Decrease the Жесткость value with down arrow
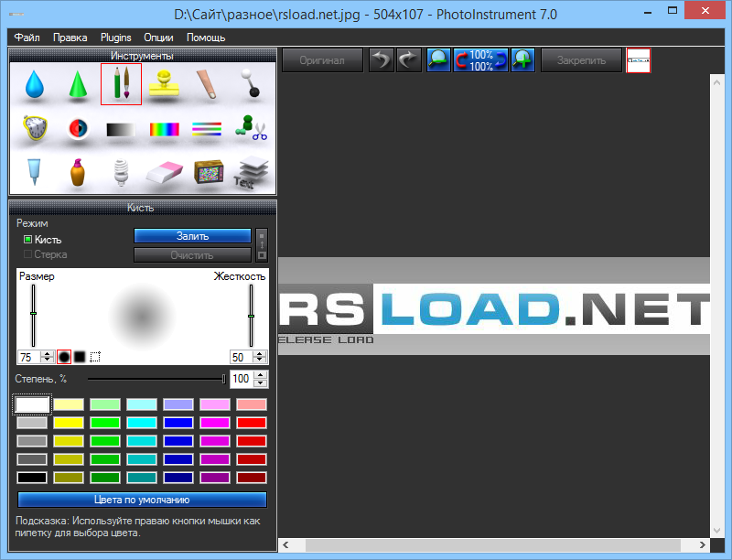The image size is (732, 560). 260,361
